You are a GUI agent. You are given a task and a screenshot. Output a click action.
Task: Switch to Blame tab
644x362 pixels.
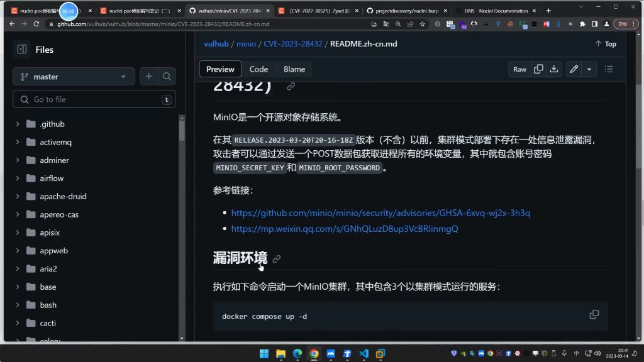pyautogui.click(x=294, y=69)
